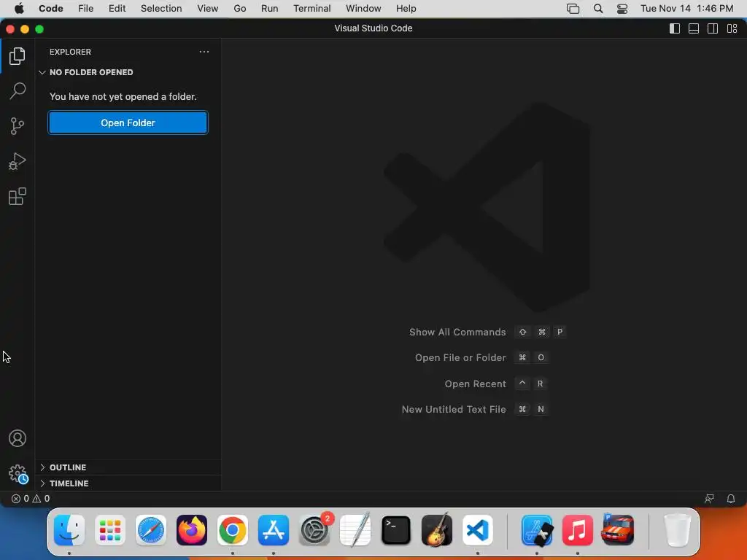Open Simulator from the Dock

[537, 530]
